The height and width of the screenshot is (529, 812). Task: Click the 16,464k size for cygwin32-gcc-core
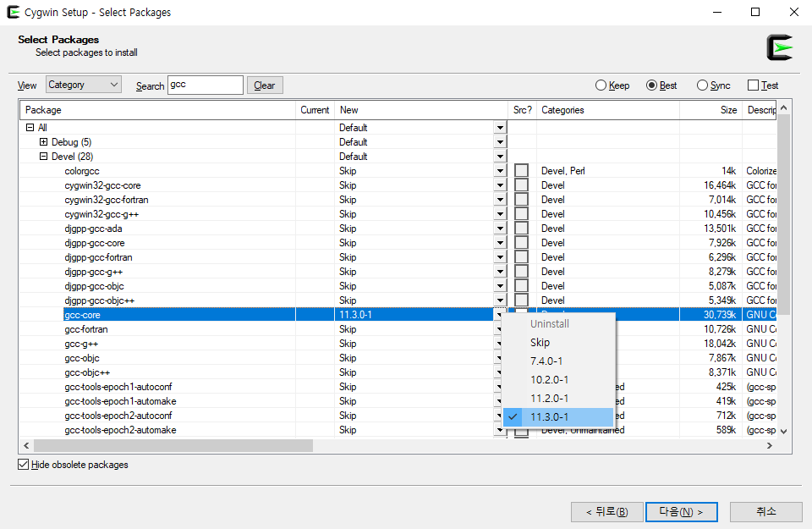pos(720,185)
